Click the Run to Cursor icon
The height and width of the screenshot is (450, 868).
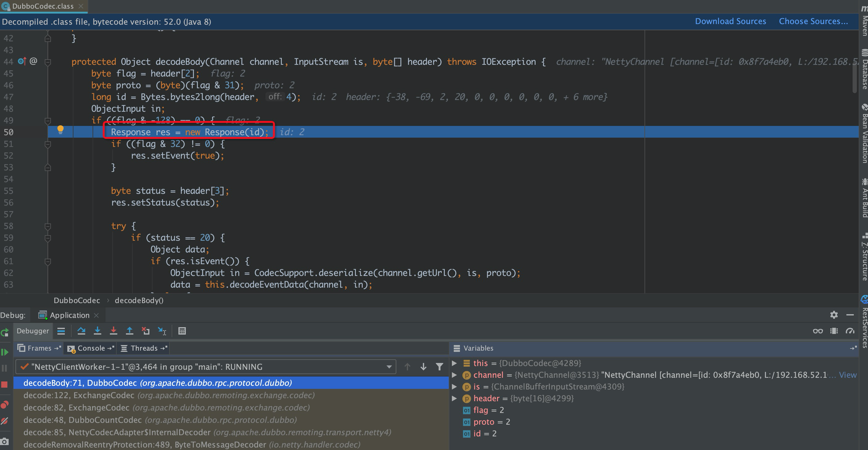[x=162, y=331]
